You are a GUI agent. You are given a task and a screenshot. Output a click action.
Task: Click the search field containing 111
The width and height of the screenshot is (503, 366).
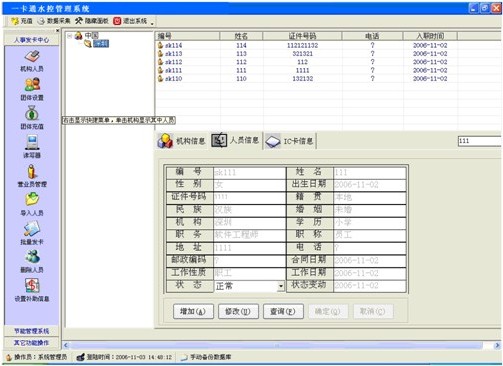480,141
